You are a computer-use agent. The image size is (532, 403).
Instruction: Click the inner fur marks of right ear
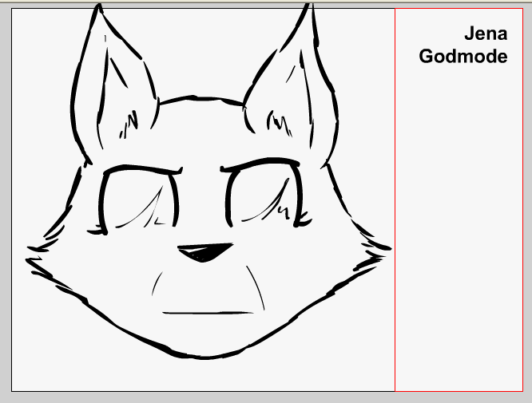tap(278, 124)
